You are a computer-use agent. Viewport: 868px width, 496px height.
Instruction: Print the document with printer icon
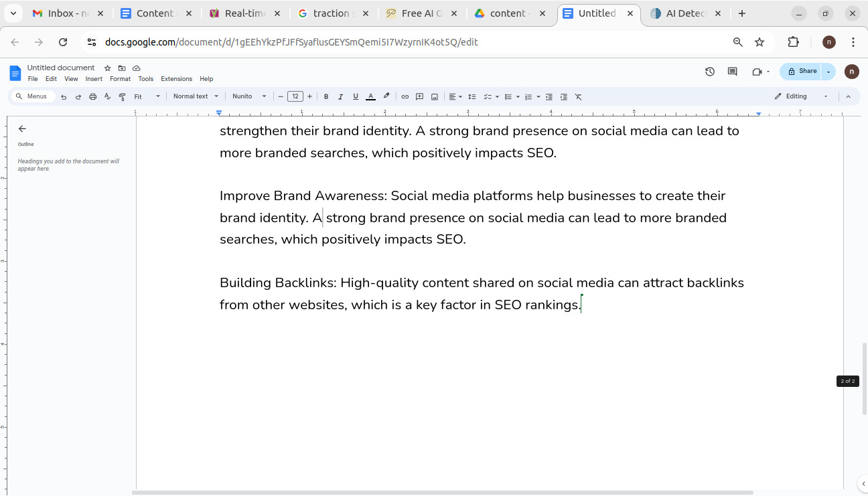93,97
